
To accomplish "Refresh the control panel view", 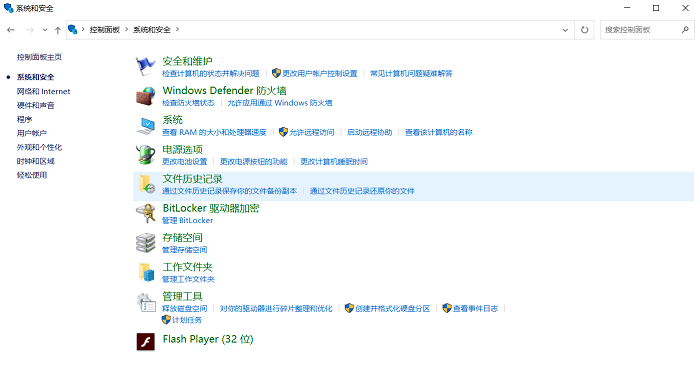I will point(584,30).
